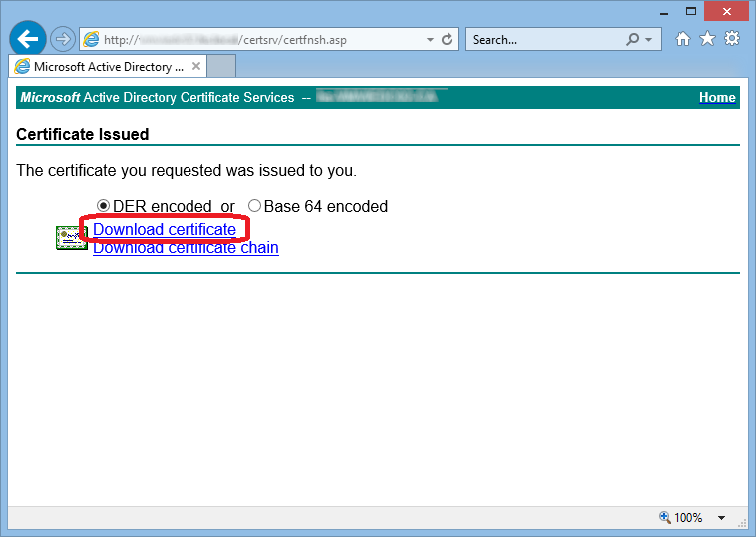Click into the Search input box
The height and width of the screenshot is (537, 756).
tap(544, 40)
